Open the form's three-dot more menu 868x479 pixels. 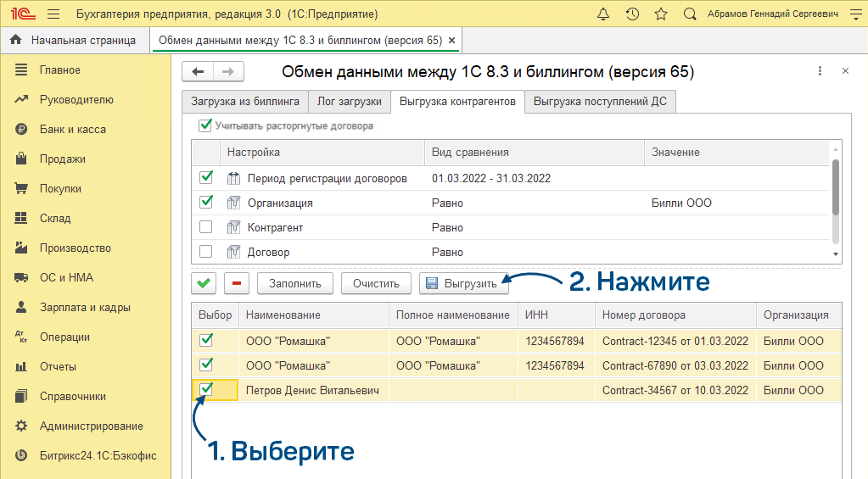point(820,71)
